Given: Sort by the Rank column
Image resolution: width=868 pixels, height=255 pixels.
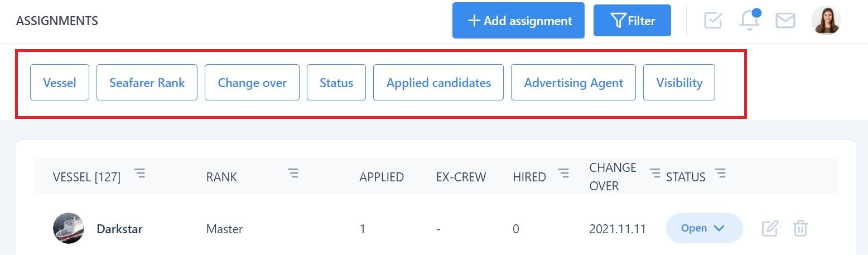Looking at the screenshot, I should click(293, 174).
